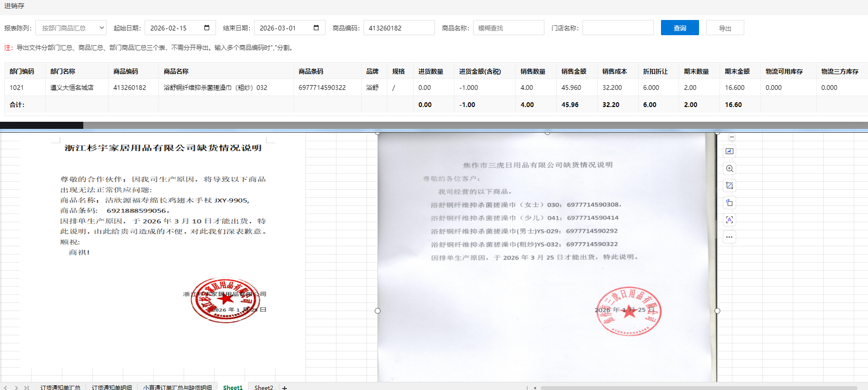
Task: Select the crop picture tool
Action: click(729, 185)
